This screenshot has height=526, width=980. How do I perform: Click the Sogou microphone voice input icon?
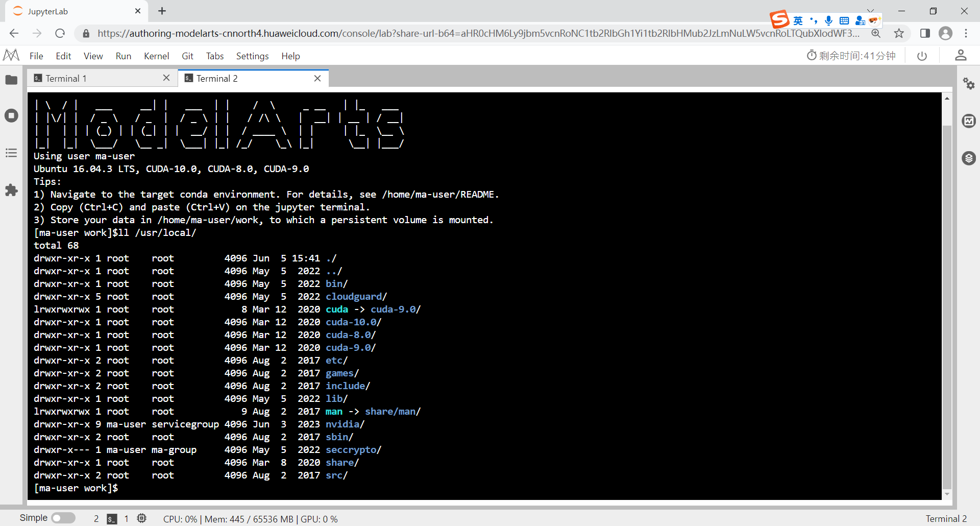829,20
